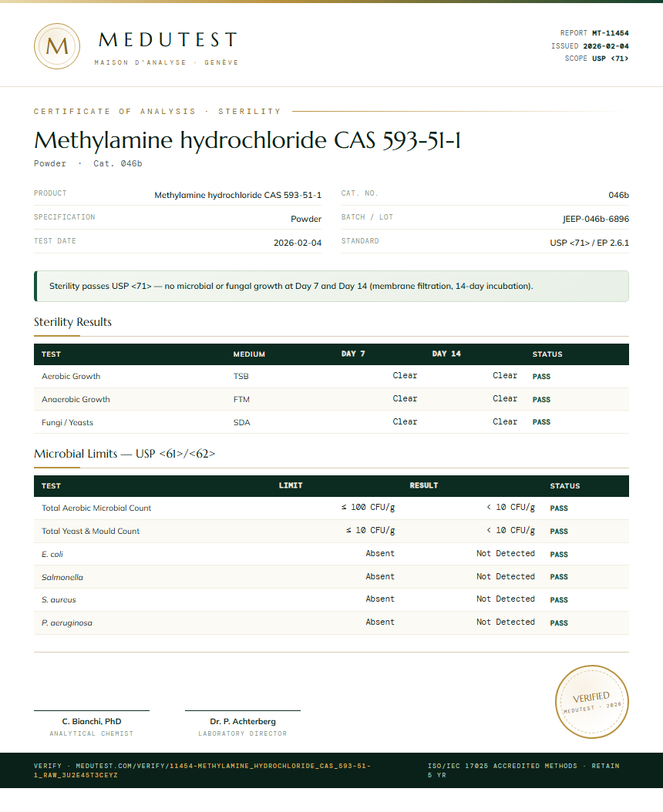This screenshot has width=663, height=812.
Task: Click the TSB medium cell
Action: coord(241,377)
